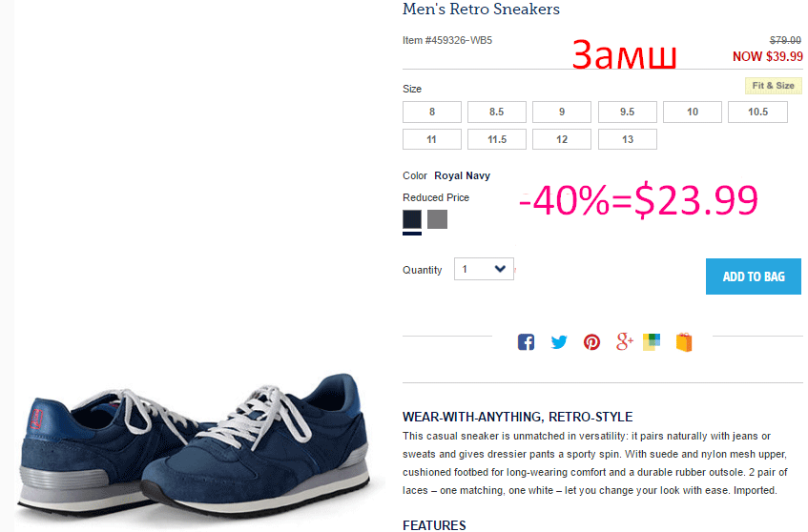This screenshot has width=808, height=532.
Task: Share the sneakers on Facebook
Action: click(x=526, y=342)
